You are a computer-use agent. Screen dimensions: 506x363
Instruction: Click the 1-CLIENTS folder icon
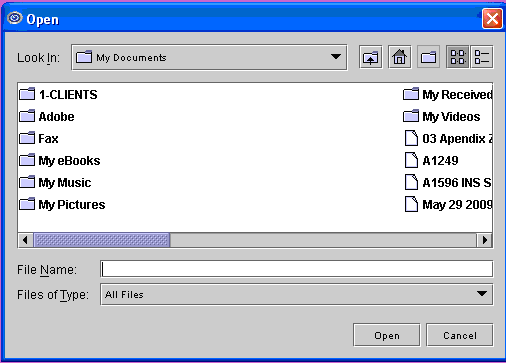(x=27, y=94)
